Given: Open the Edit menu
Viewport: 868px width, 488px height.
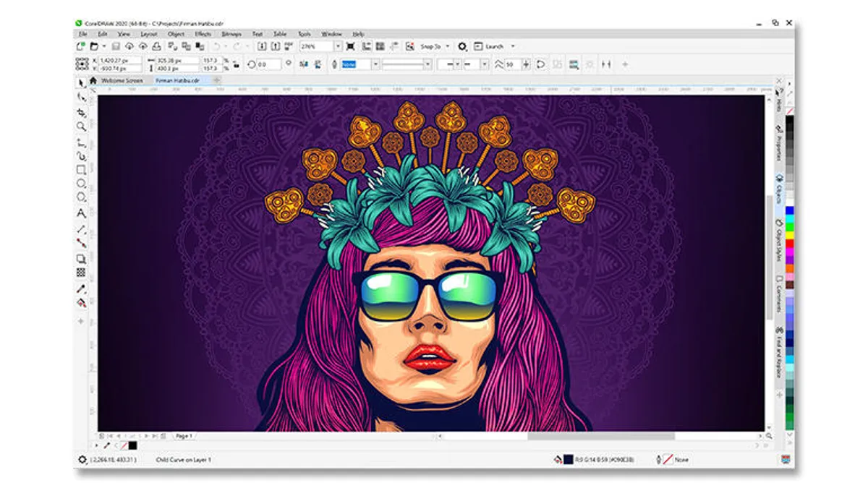Looking at the screenshot, I should 103,34.
